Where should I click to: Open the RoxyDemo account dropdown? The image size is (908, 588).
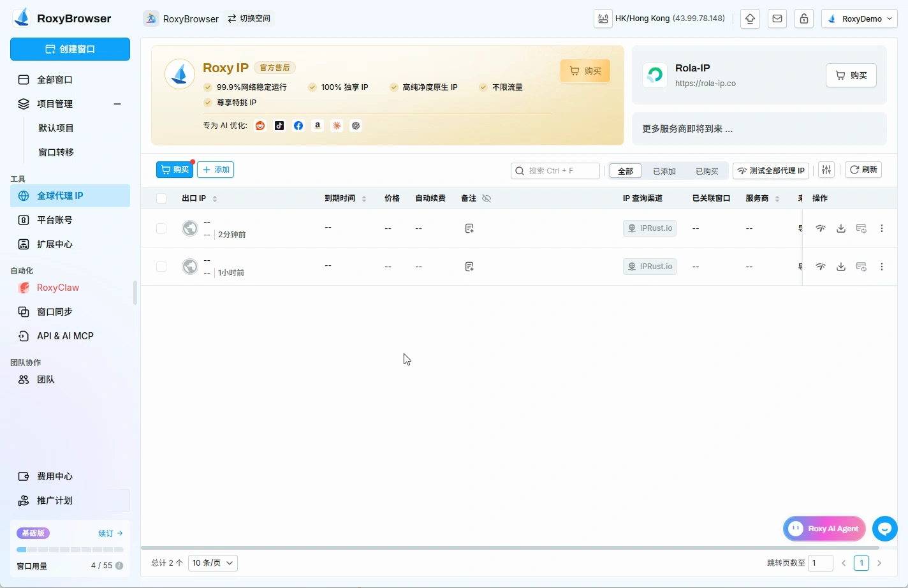(x=860, y=18)
